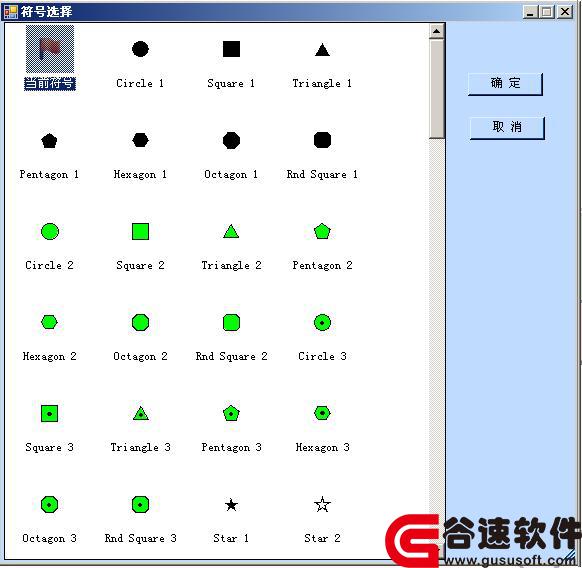Select the dotted Square 3 symbol
Image resolution: width=582 pixels, height=568 pixels.
pos(49,413)
